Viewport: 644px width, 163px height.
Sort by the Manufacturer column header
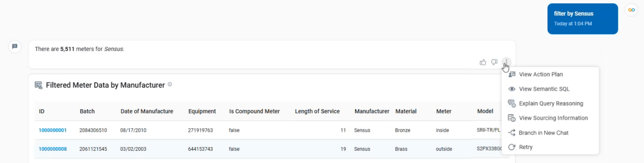click(372, 111)
